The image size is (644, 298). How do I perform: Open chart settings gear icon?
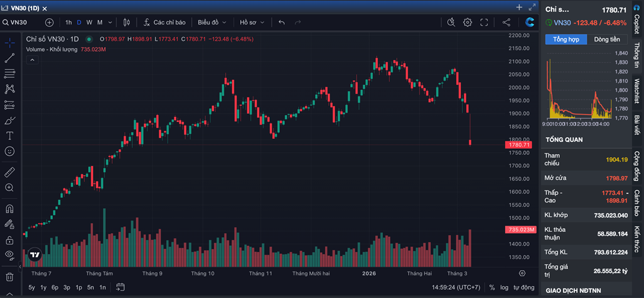(x=468, y=22)
